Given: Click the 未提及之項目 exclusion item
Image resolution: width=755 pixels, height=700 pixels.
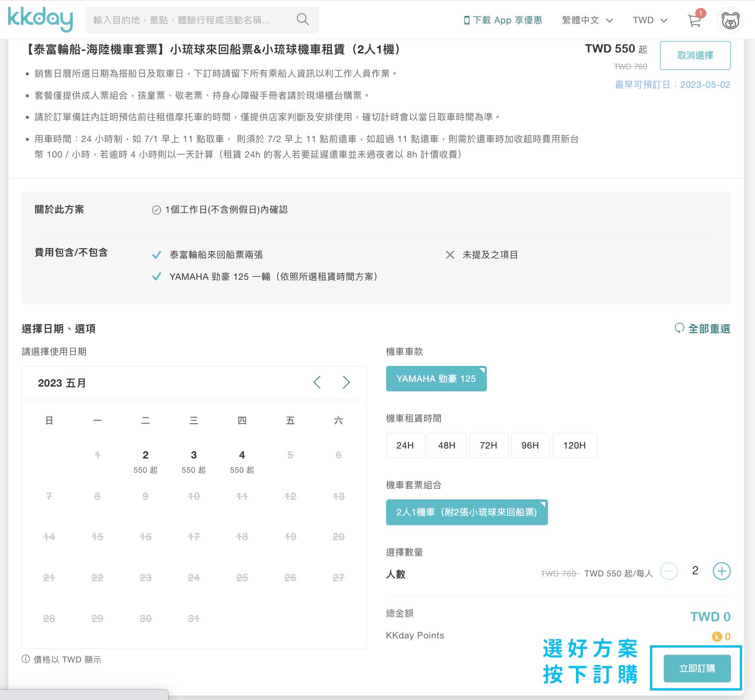Looking at the screenshot, I should 490,255.
